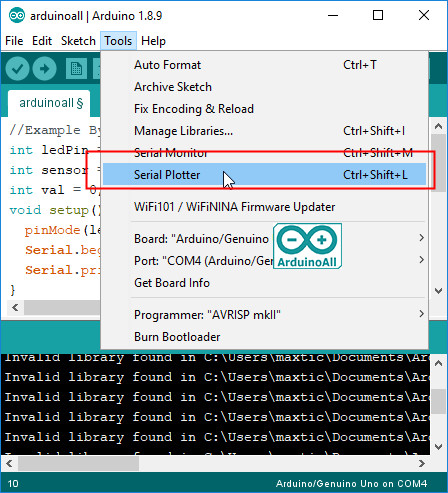Image resolution: width=448 pixels, height=493 pixels.
Task: Expand the Port COM4 submenu
Action: point(264,260)
